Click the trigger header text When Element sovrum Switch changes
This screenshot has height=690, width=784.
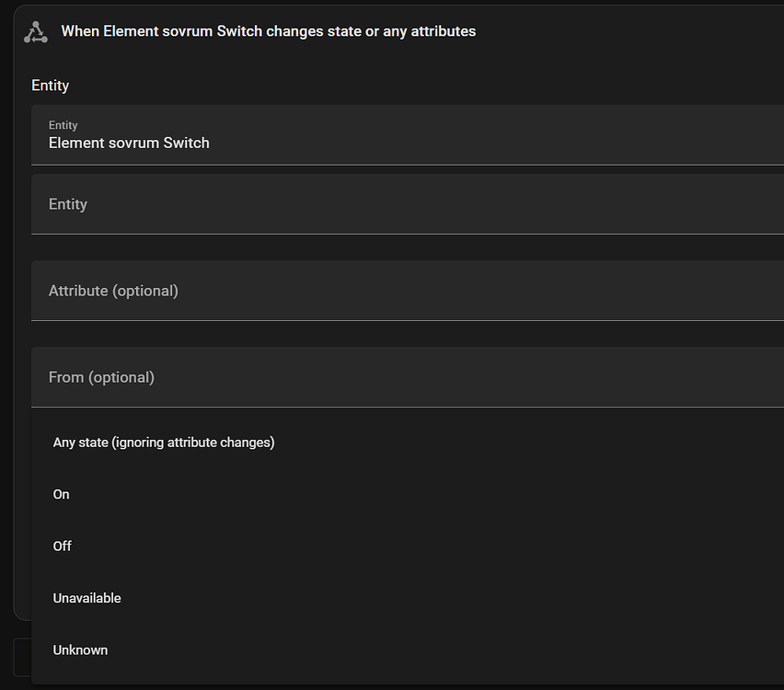268,30
